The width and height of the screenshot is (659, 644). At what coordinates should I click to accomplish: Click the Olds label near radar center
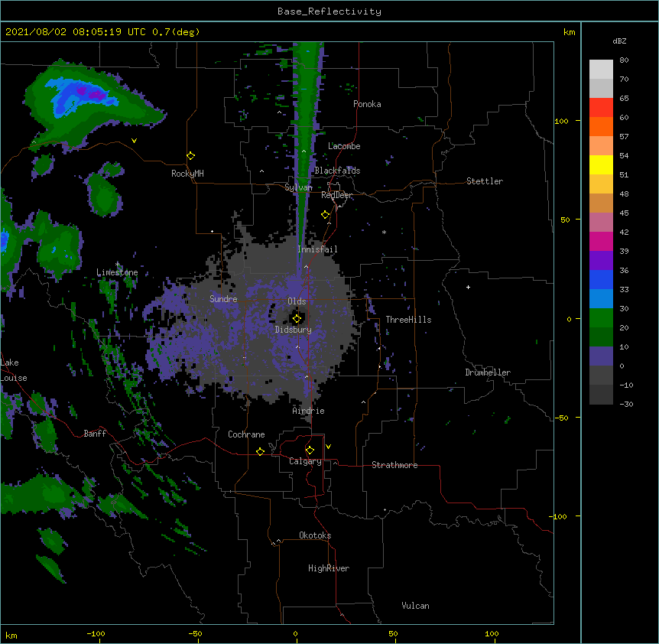[297, 301]
